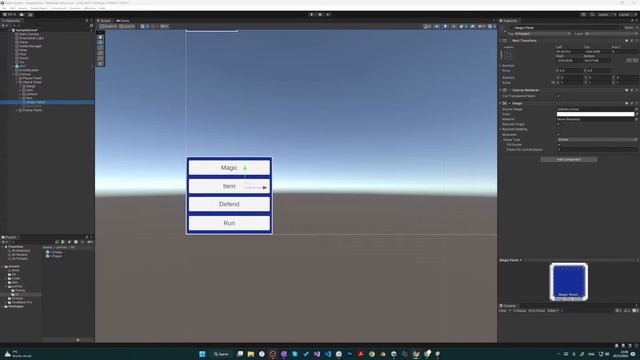Click the Pause button in top toolbar

(320, 14)
